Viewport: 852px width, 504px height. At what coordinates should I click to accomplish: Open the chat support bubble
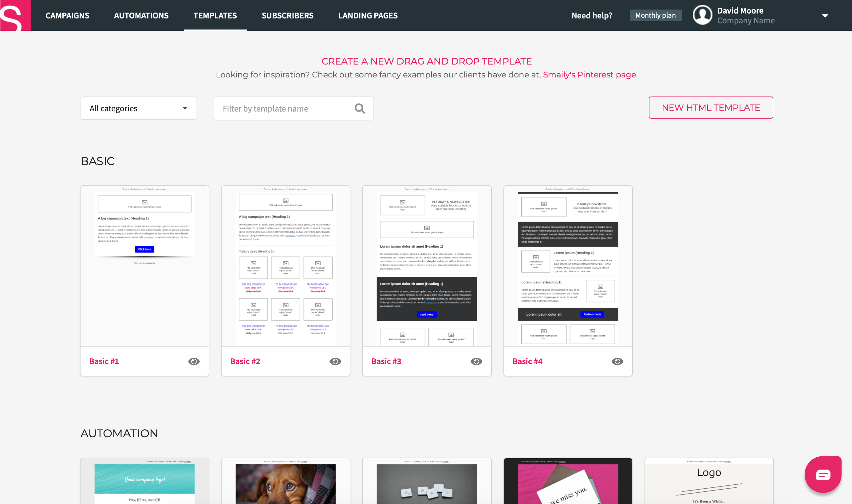pyautogui.click(x=823, y=474)
